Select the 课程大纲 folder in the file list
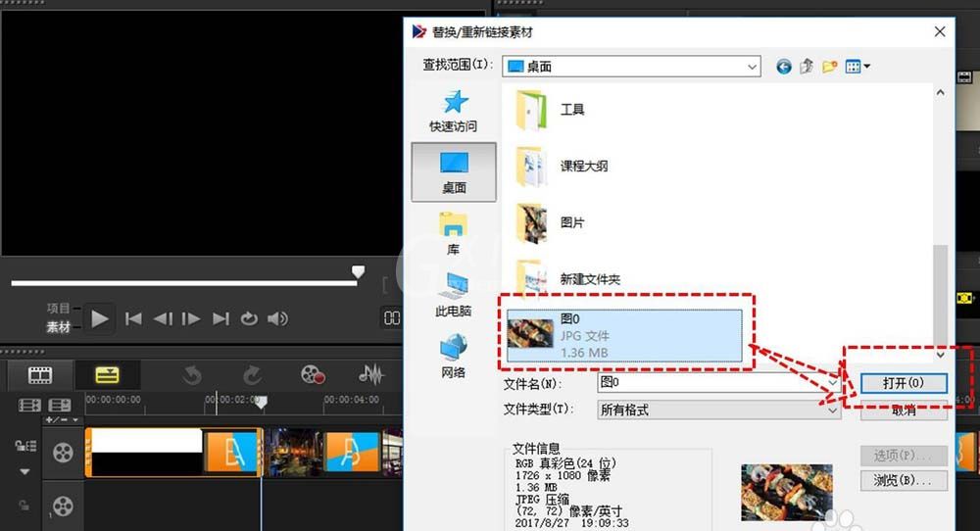Image resolution: width=980 pixels, height=531 pixels. click(562, 167)
